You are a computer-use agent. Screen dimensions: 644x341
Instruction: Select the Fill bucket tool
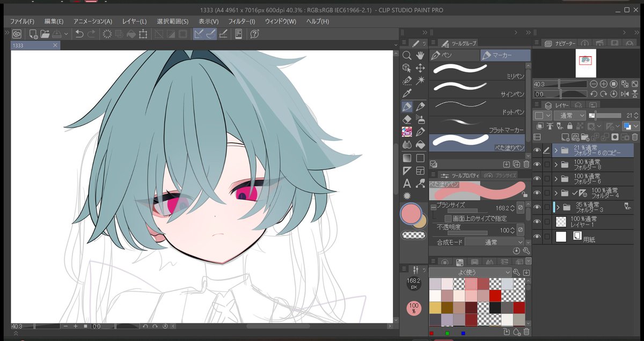pos(420,145)
